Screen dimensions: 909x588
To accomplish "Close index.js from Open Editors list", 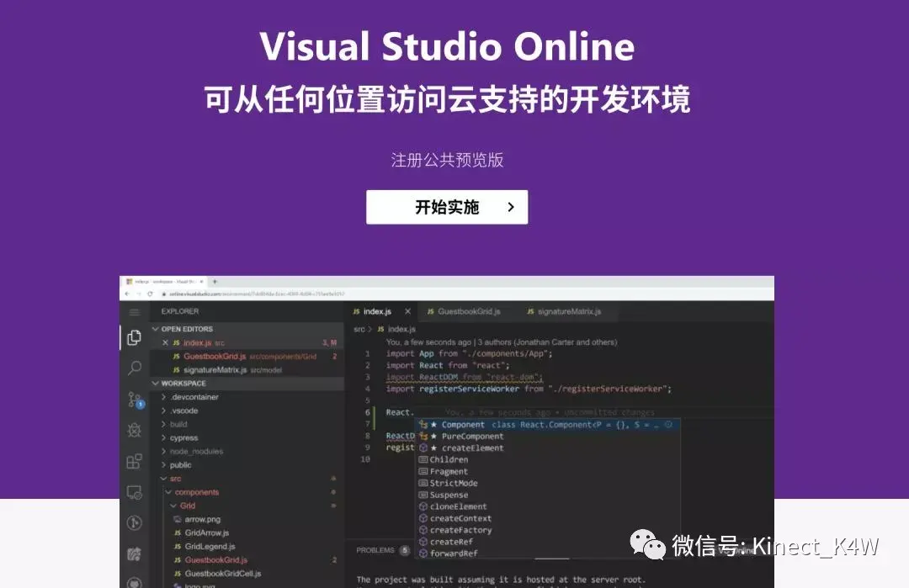I will tap(167, 343).
